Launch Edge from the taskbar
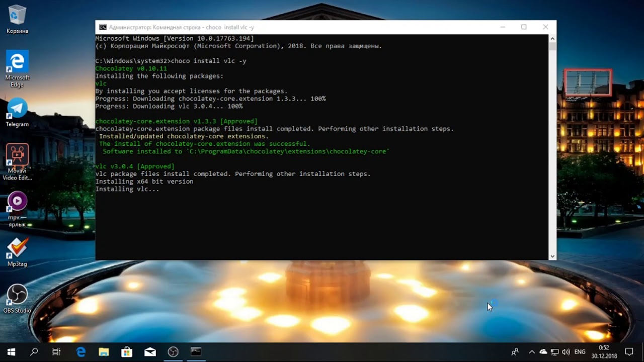Screen dimensions: 644x362 coord(80,352)
